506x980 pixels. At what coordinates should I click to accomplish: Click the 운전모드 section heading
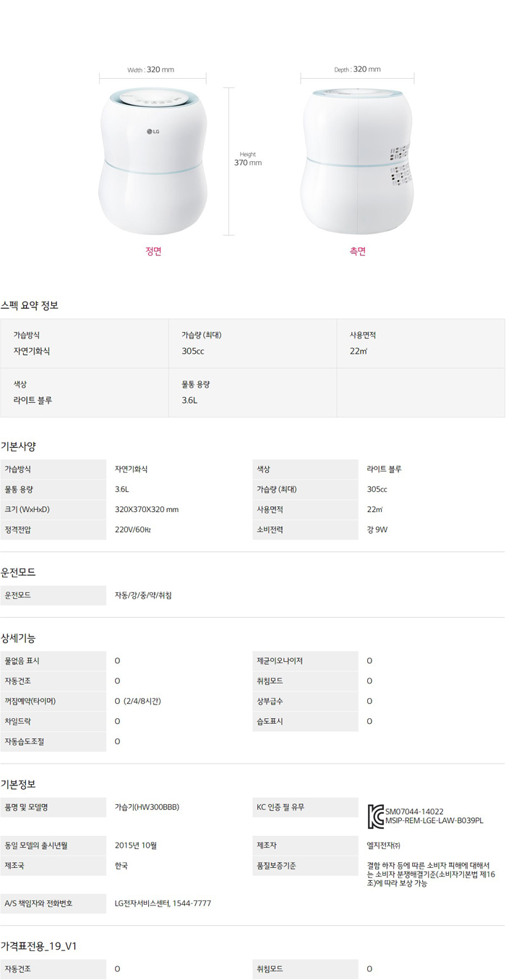[19, 572]
